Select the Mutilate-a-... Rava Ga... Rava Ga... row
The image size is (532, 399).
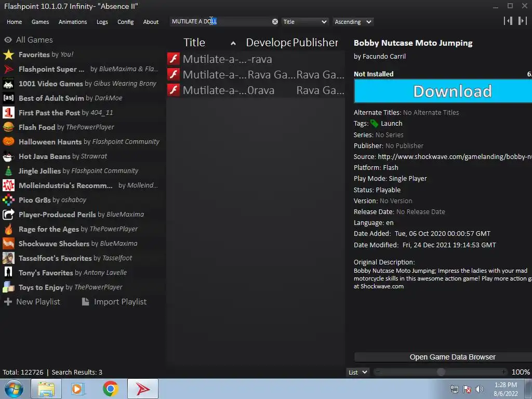click(256, 74)
